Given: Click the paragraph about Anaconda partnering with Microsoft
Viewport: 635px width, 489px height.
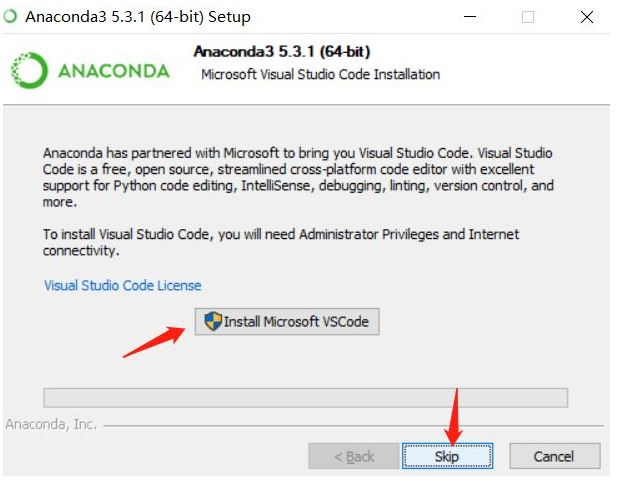Looking at the screenshot, I should 298,177.
